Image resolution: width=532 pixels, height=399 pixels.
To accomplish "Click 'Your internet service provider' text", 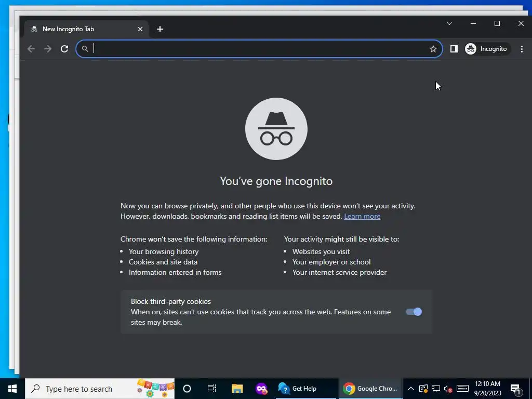I will point(339,272).
